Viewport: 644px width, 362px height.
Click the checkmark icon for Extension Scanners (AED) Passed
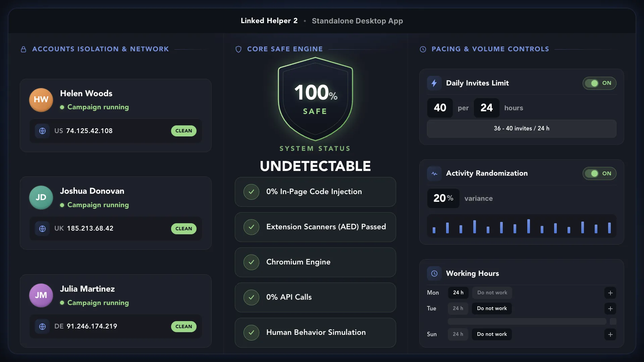(x=251, y=227)
